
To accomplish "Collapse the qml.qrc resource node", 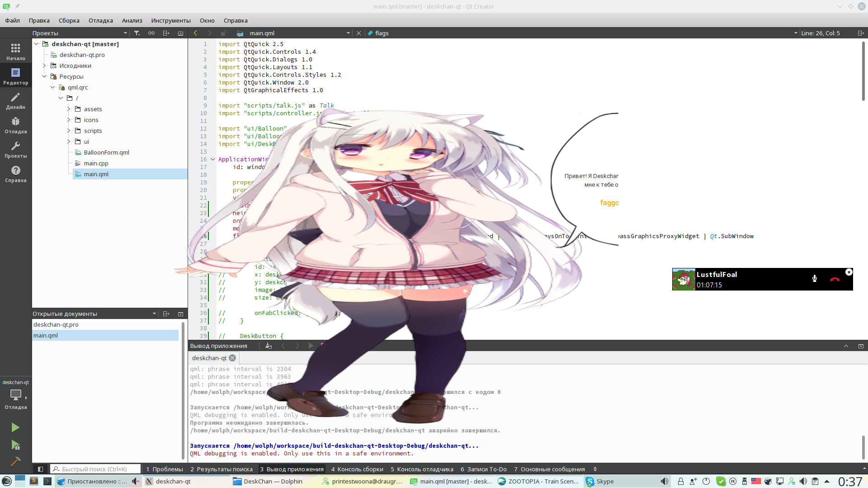I will [x=52, y=87].
